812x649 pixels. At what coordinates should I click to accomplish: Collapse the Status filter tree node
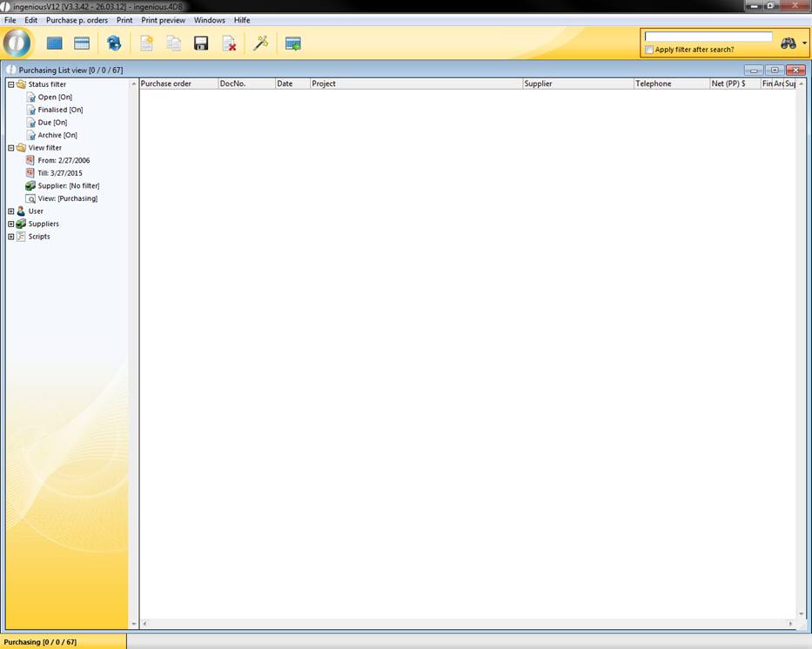tap(11, 84)
